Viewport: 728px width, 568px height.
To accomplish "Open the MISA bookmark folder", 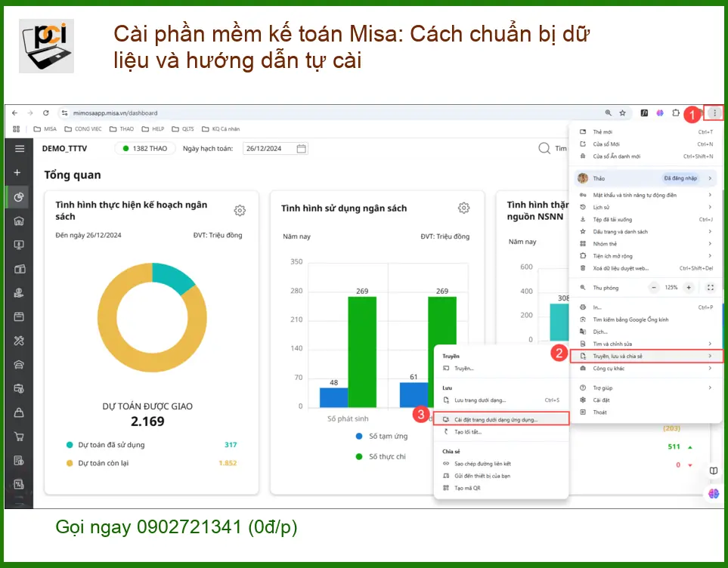I will pyautogui.click(x=45, y=129).
